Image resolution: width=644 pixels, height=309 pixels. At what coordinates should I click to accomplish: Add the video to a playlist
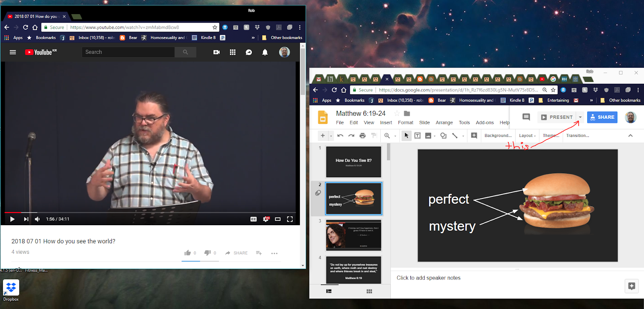pos(259,253)
